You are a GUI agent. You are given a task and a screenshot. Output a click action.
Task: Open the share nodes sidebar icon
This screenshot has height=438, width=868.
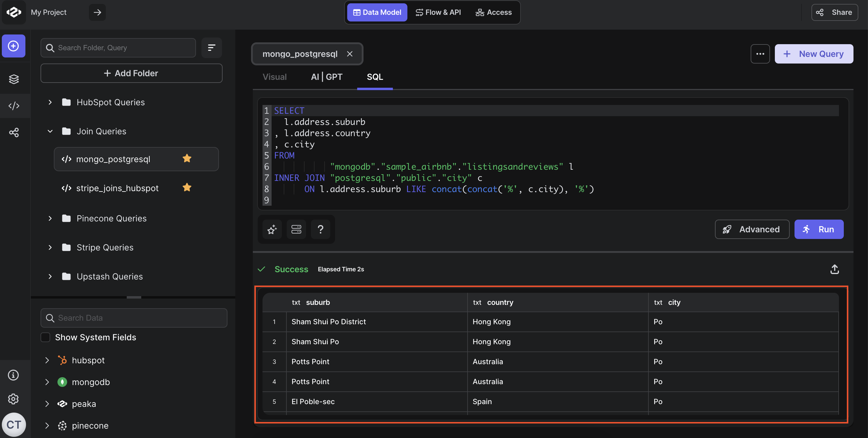[14, 132]
